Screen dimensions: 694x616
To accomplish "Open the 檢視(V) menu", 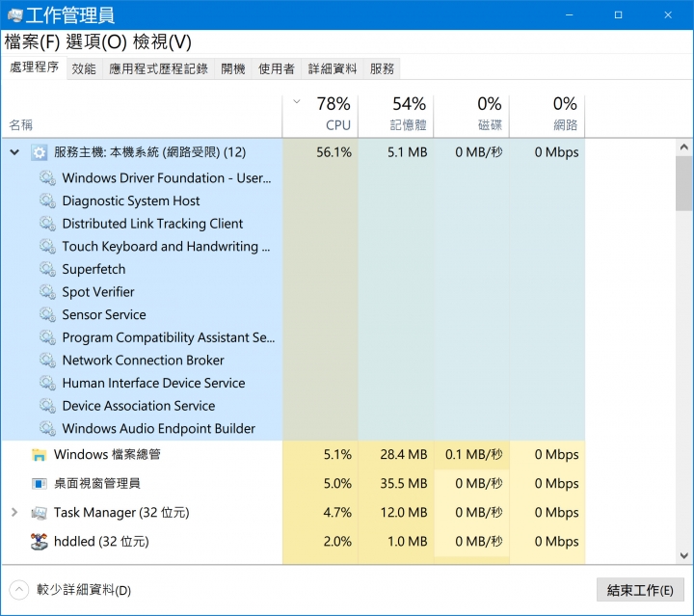I will [162, 42].
